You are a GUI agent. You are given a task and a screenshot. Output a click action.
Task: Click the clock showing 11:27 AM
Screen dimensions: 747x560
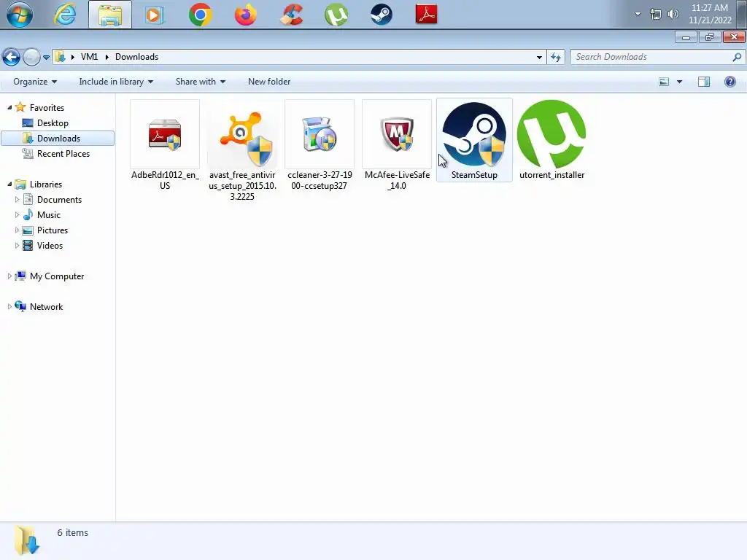(x=709, y=8)
